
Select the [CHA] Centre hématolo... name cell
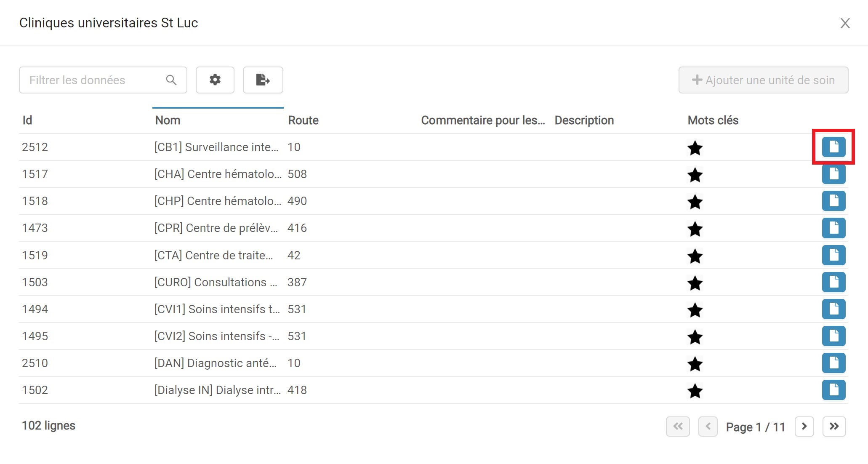click(x=218, y=174)
